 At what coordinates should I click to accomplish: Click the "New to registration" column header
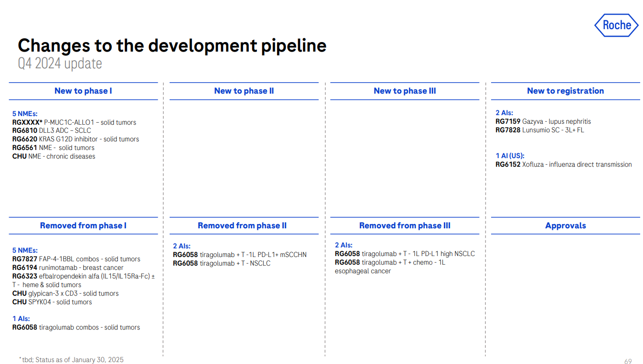(x=566, y=91)
